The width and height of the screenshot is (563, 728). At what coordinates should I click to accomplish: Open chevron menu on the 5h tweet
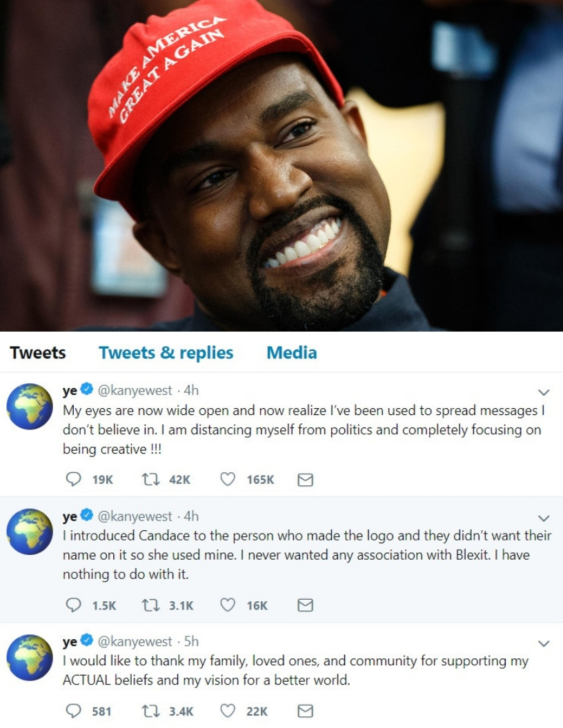[x=544, y=643]
